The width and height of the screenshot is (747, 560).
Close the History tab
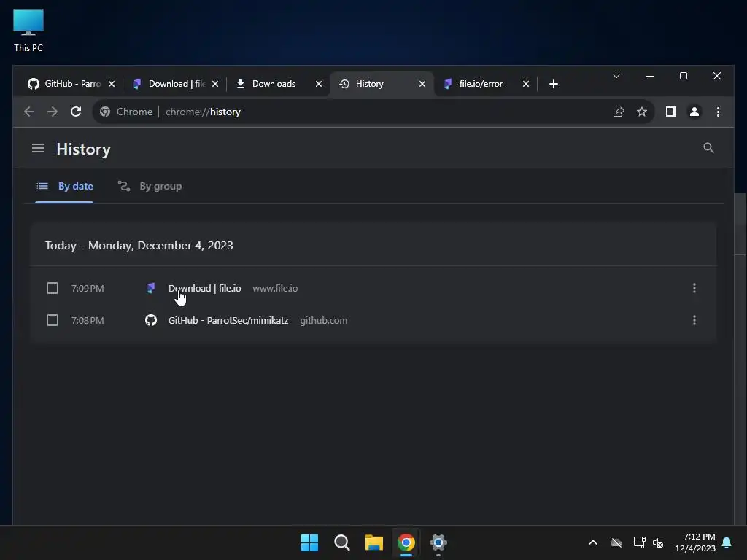click(422, 85)
